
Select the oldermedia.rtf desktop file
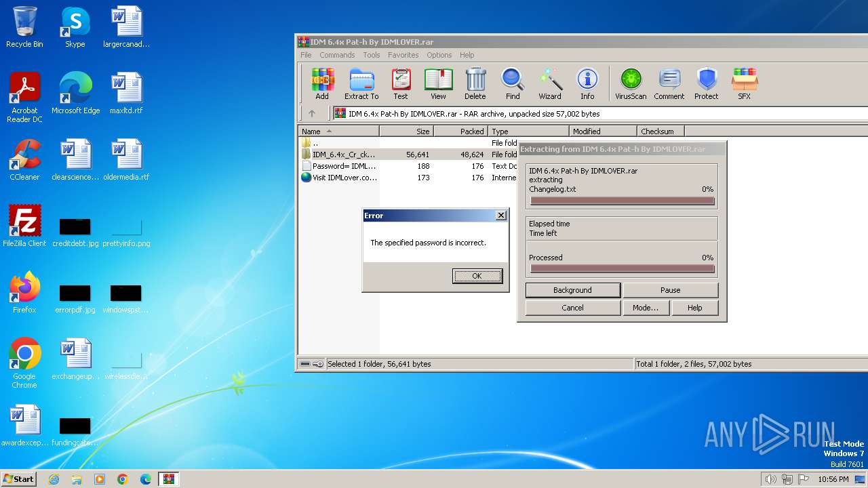click(127, 161)
